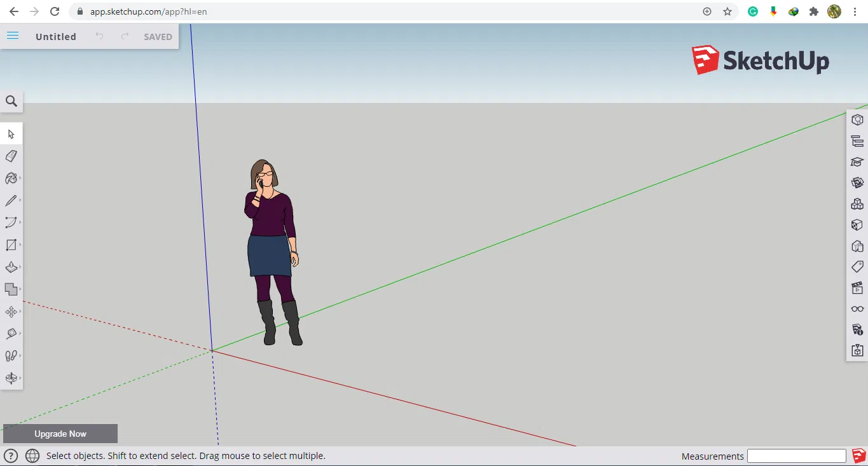
Task: Open the Tags panel
Action: [x=857, y=266]
